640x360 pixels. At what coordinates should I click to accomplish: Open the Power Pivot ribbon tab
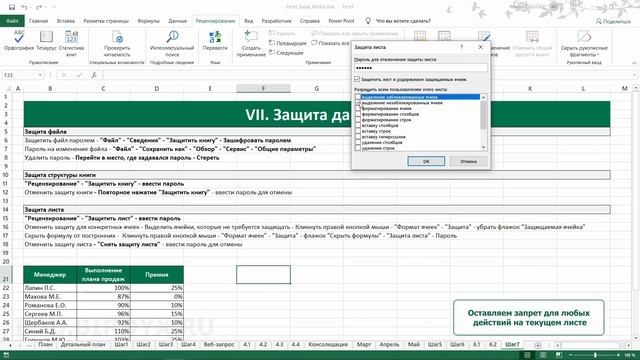point(342,21)
